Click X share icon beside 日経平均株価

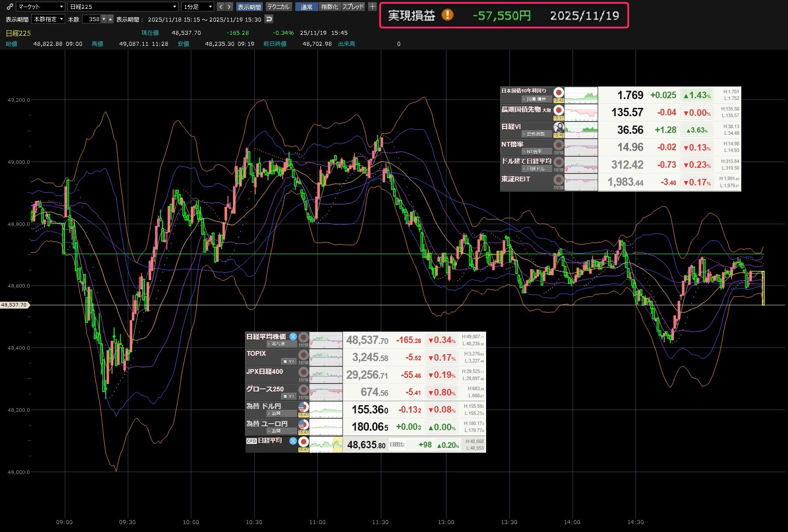[x=293, y=336]
